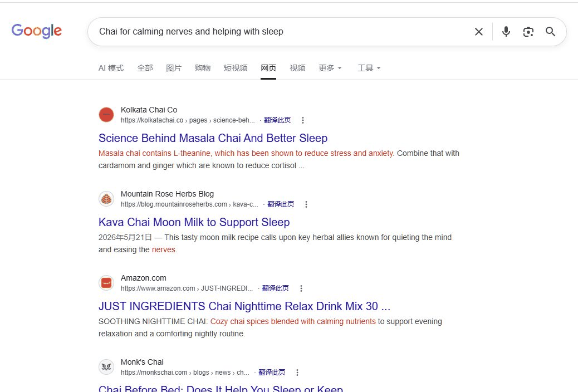
Task: Click Monk's Chai site favicon
Action: [x=106, y=367]
